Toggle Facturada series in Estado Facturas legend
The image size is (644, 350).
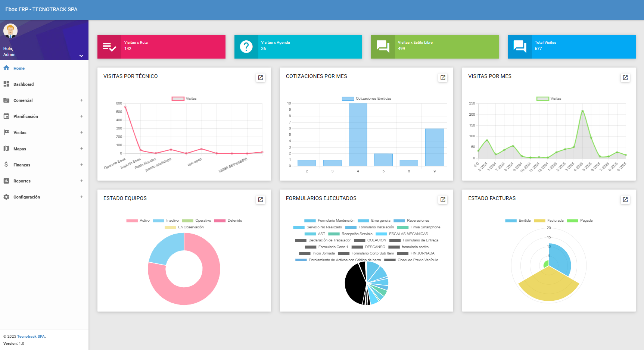click(x=549, y=221)
